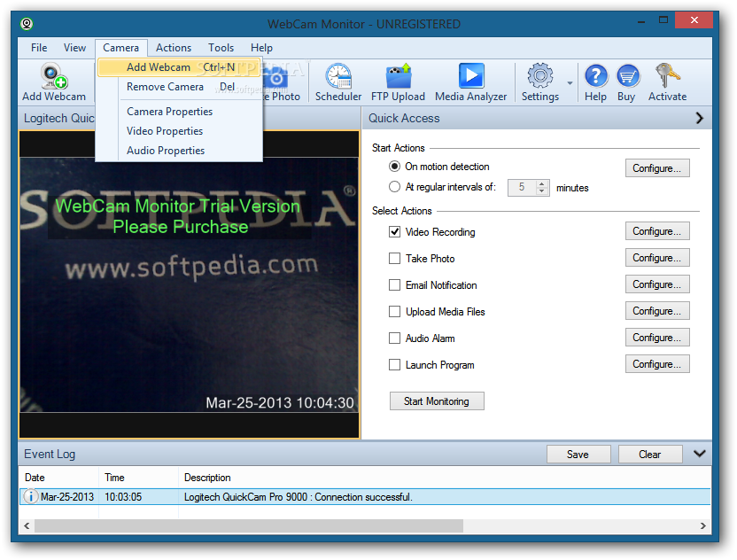Viewport: 737px width, 560px height.
Task: Open Video Properties from menu
Action: [x=179, y=131]
